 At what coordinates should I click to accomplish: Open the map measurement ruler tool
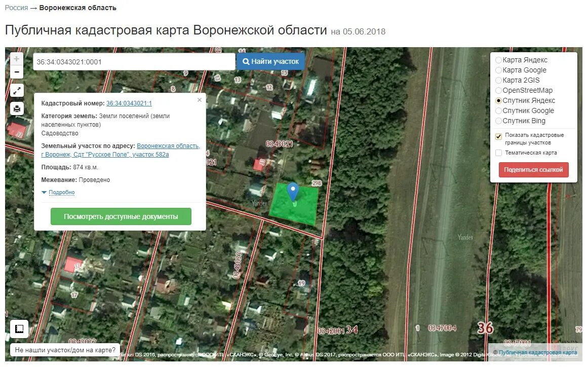click(x=19, y=329)
